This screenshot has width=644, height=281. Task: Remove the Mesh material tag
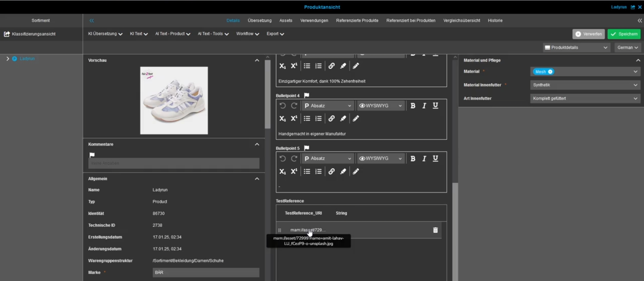[x=550, y=72]
